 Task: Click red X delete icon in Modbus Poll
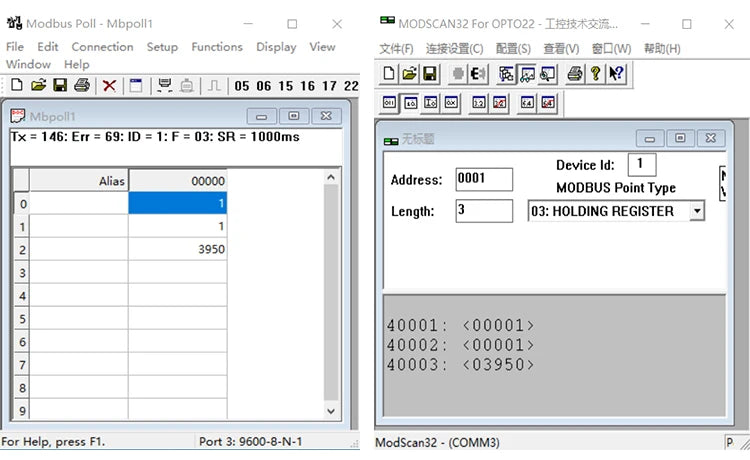pos(110,86)
